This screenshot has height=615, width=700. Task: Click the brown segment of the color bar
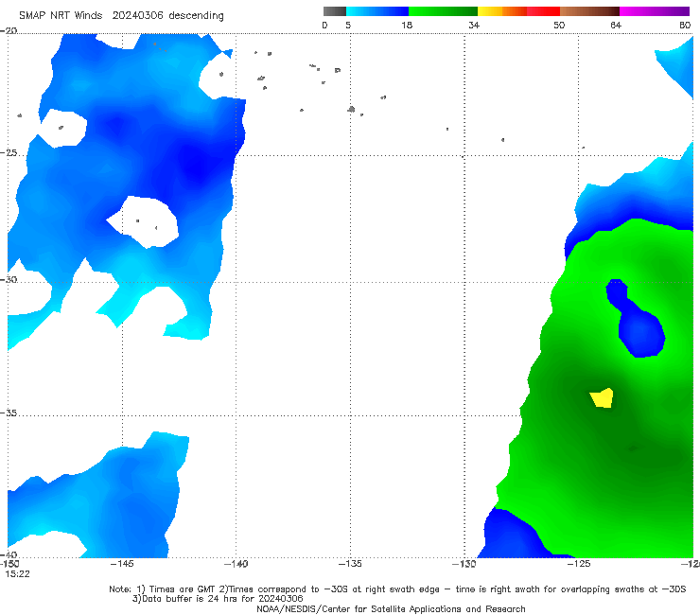tap(589, 11)
